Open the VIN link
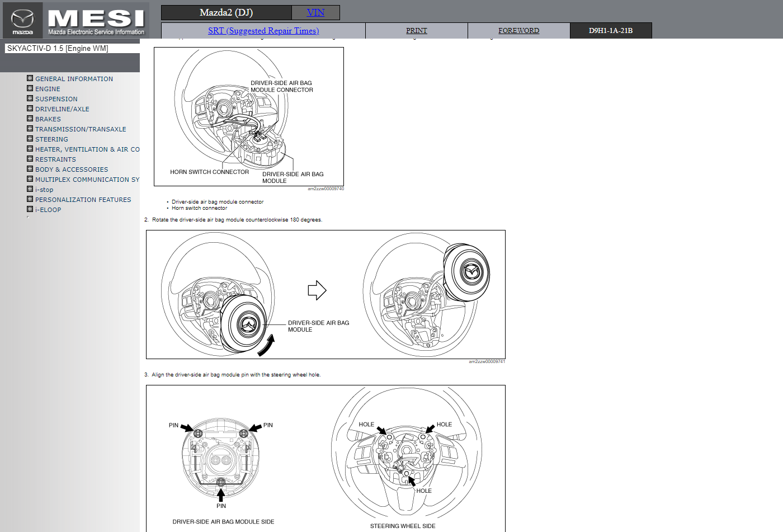The width and height of the screenshot is (783, 532). (315, 12)
